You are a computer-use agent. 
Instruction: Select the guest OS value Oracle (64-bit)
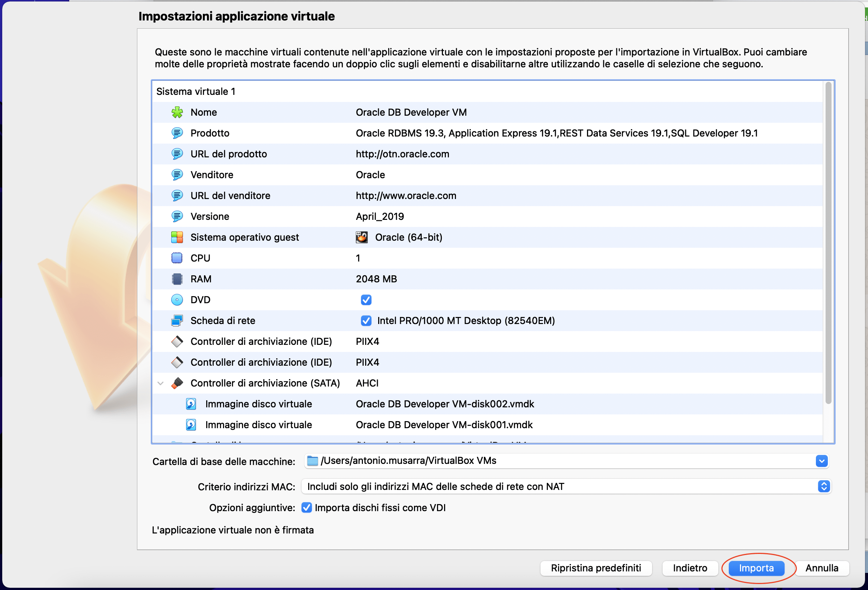(x=409, y=237)
